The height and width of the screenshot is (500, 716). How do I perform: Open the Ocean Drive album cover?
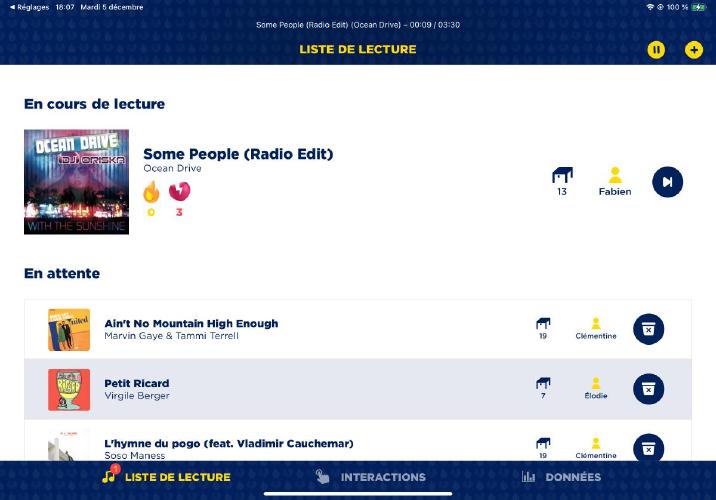click(x=76, y=182)
